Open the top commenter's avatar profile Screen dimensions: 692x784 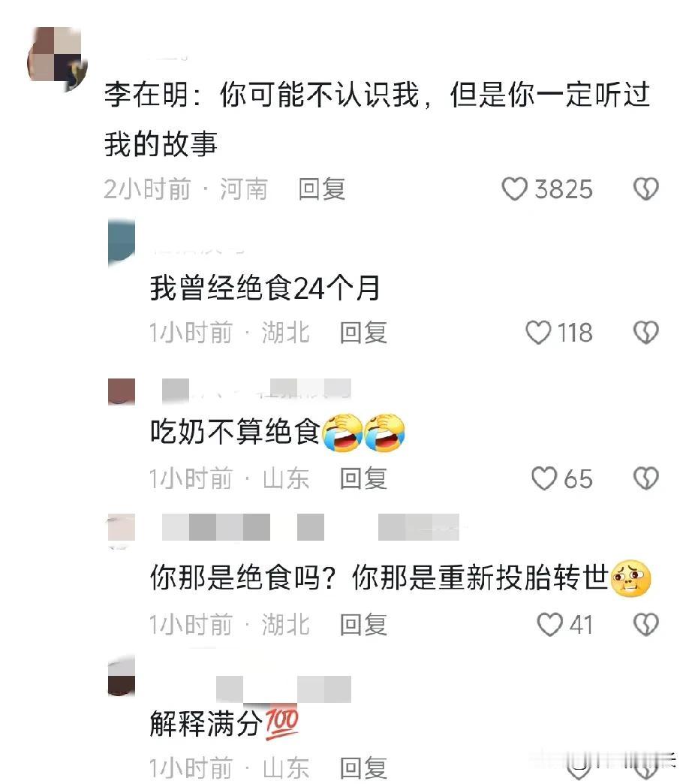click(x=56, y=59)
